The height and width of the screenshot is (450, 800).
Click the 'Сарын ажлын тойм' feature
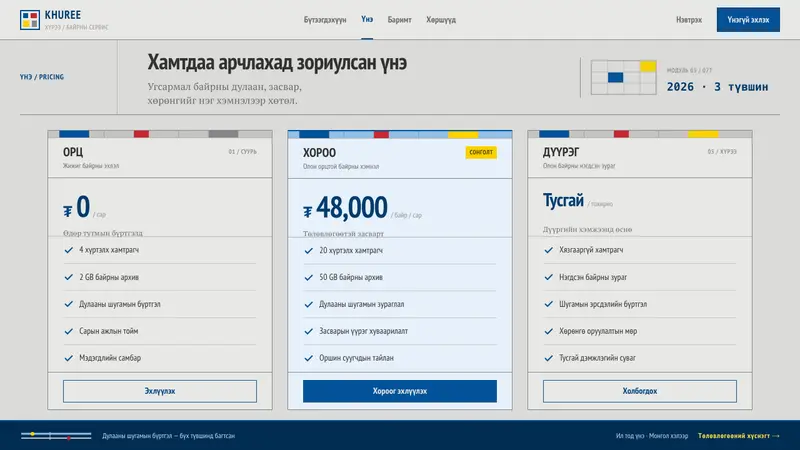coord(109,331)
